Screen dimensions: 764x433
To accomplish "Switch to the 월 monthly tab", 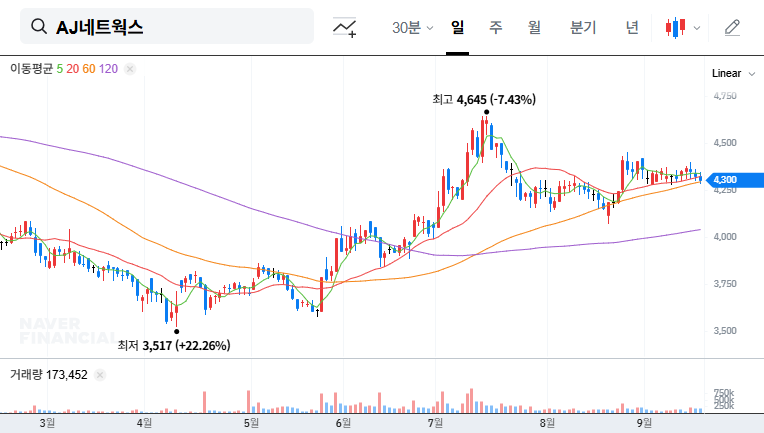I will [534, 27].
